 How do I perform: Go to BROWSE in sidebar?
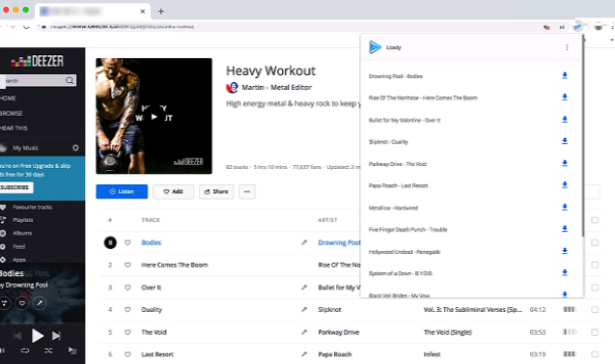click(12, 113)
